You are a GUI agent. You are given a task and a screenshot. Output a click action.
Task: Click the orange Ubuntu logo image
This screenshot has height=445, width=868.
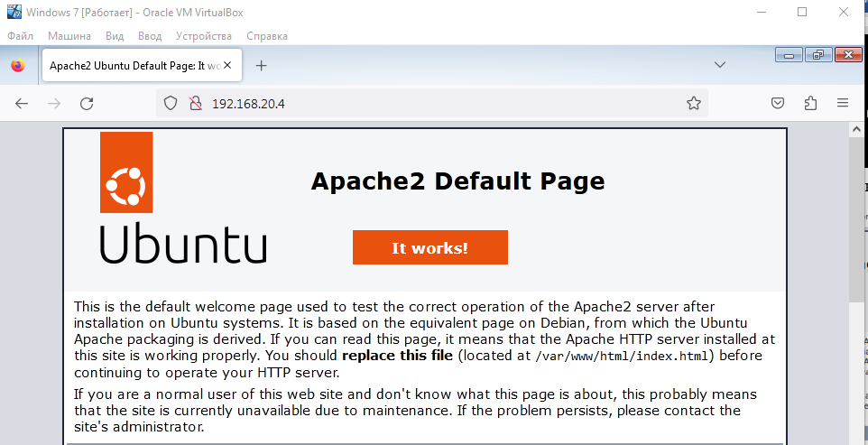tap(126, 172)
